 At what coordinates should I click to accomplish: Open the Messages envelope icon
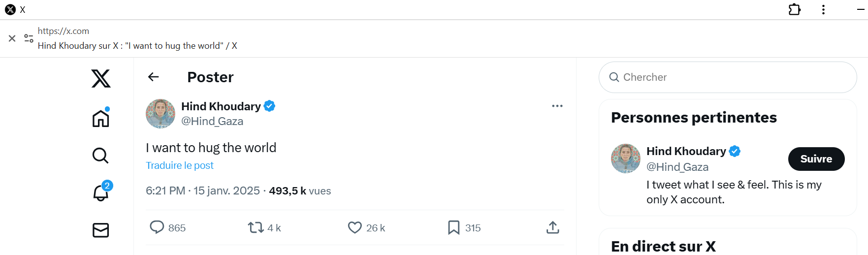[101, 230]
